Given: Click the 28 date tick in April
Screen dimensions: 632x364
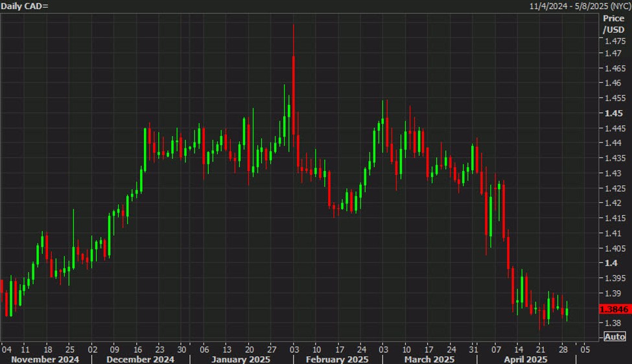Looking at the screenshot, I should (563, 349).
